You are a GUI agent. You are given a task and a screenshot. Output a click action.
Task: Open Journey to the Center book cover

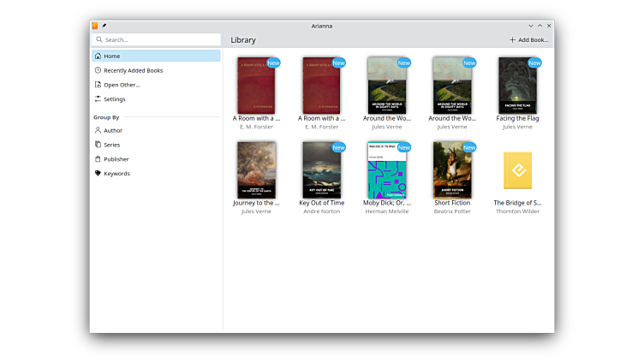256,170
